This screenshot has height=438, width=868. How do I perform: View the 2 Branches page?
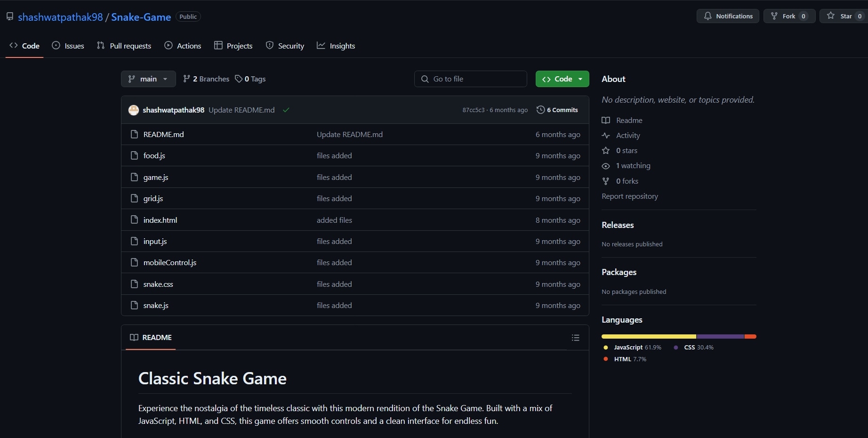[206, 79]
